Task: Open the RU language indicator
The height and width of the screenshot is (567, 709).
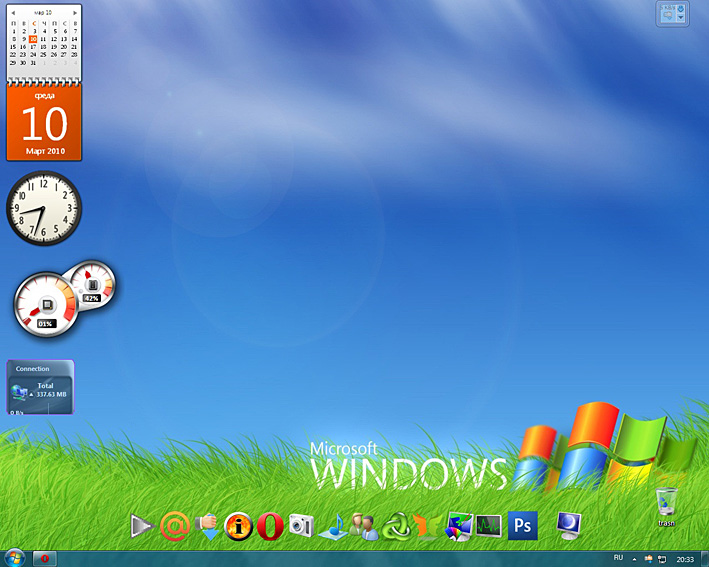Action: [618, 558]
